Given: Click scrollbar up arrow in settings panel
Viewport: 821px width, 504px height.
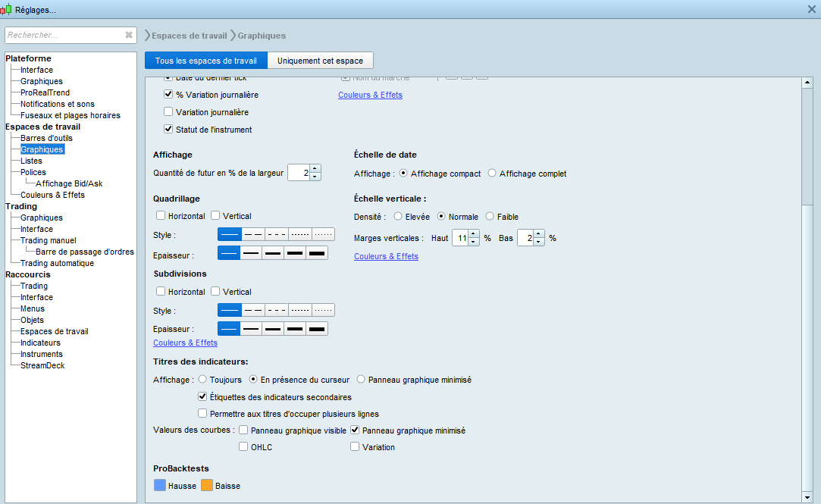Looking at the screenshot, I should tap(807, 82).
